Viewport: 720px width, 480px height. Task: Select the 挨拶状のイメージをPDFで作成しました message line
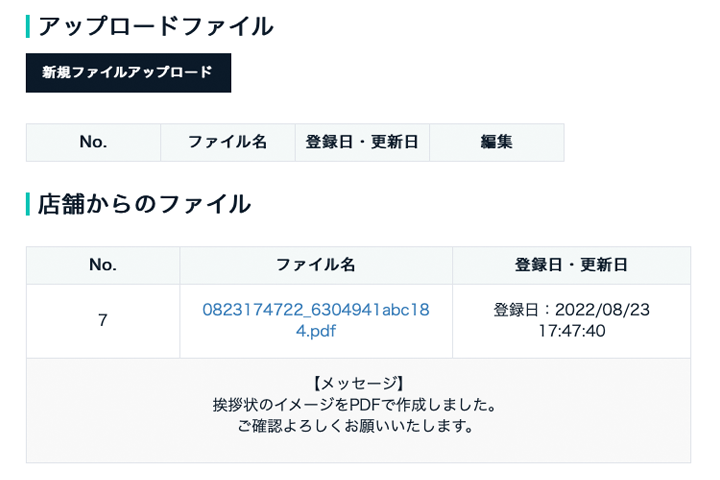(355, 405)
